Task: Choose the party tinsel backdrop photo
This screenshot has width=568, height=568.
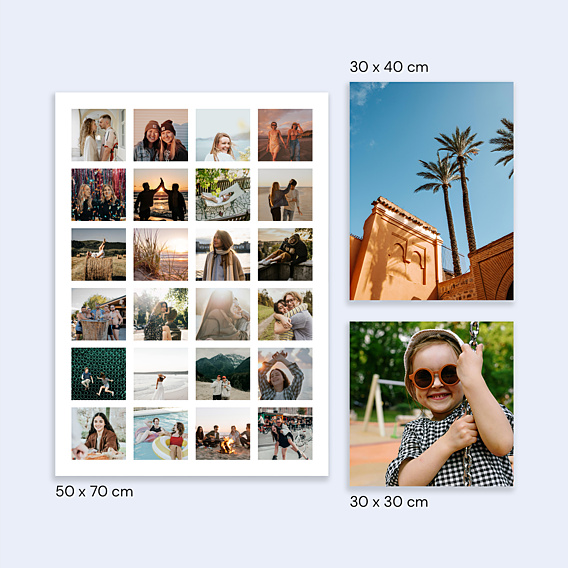Action: 99,195
